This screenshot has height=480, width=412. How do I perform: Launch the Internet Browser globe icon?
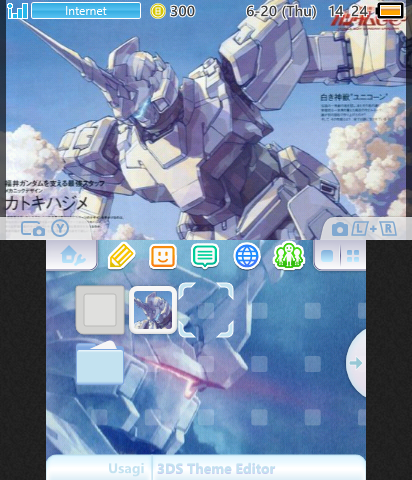(x=247, y=256)
